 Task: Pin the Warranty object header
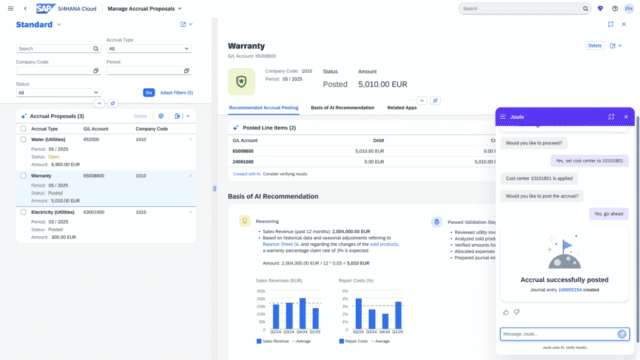click(x=435, y=100)
